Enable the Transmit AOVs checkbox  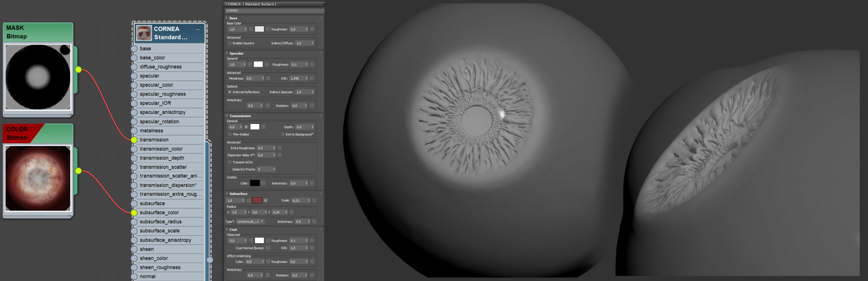pyautogui.click(x=230, y=162)
